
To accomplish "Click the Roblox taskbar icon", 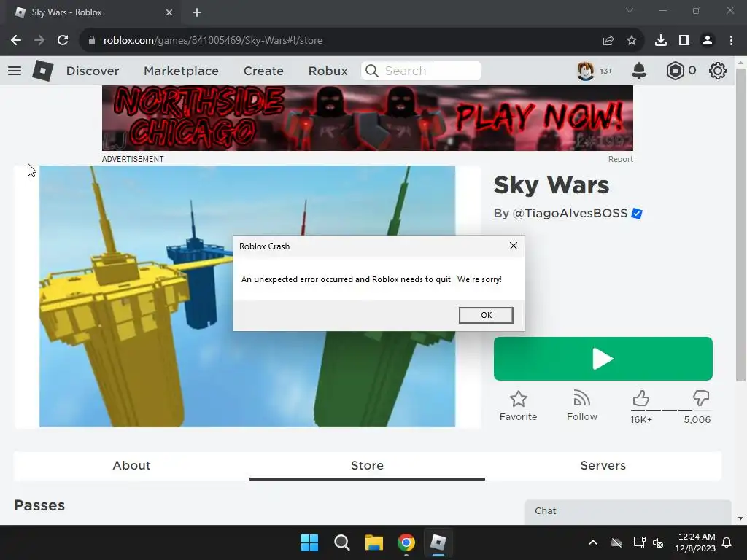I will (x=438, y=542).
